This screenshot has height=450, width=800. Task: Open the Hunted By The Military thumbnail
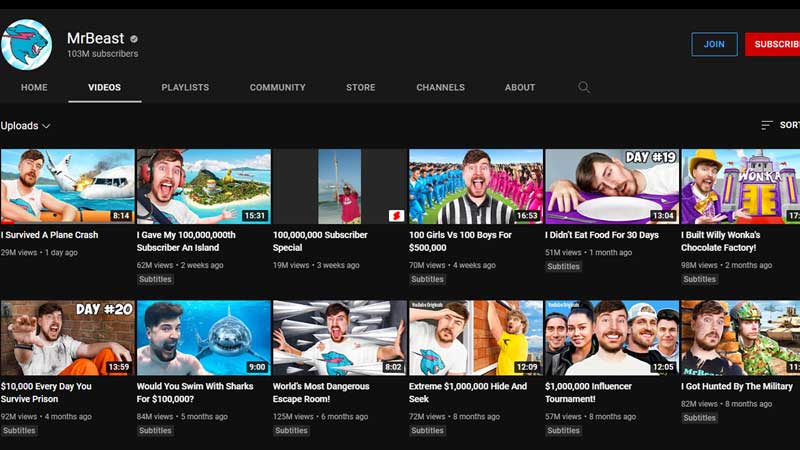tap(740, 338)
